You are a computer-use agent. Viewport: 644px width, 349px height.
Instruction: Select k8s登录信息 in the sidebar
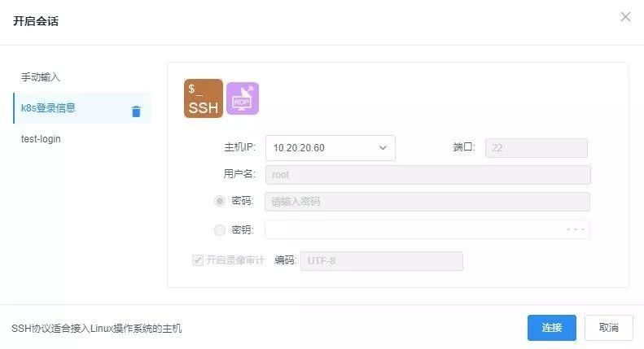(49, 108)
